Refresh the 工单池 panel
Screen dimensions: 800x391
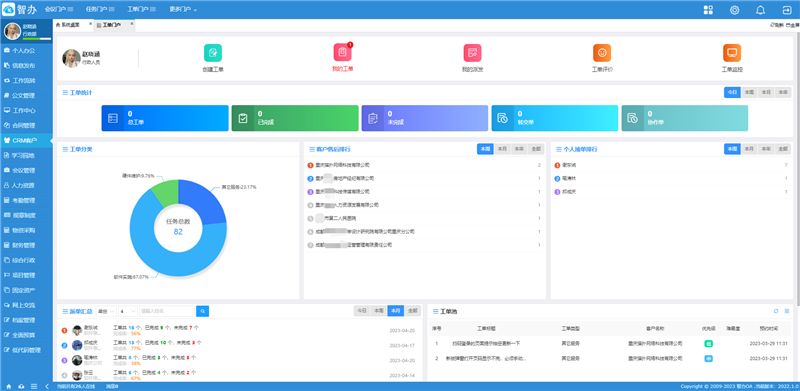[x=776, y=311]
